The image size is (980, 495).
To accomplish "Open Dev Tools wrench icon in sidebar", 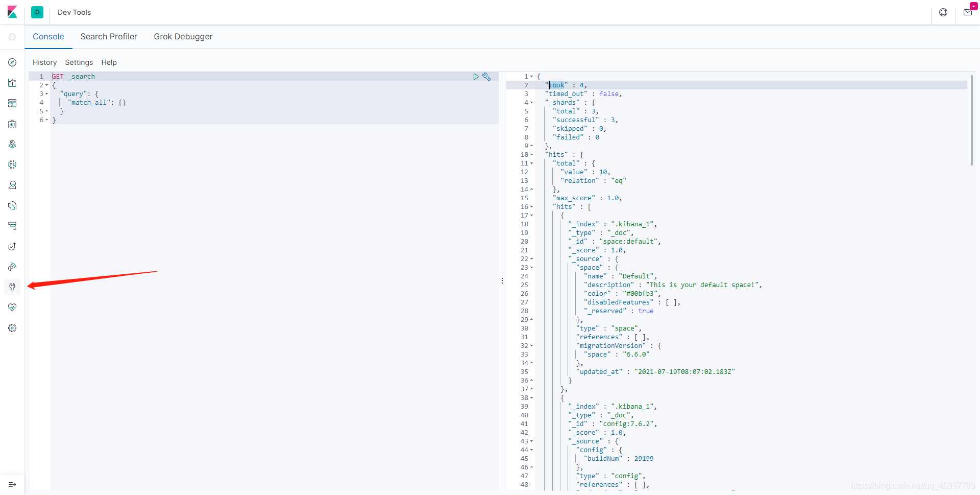I will click(x=12, y=287).
